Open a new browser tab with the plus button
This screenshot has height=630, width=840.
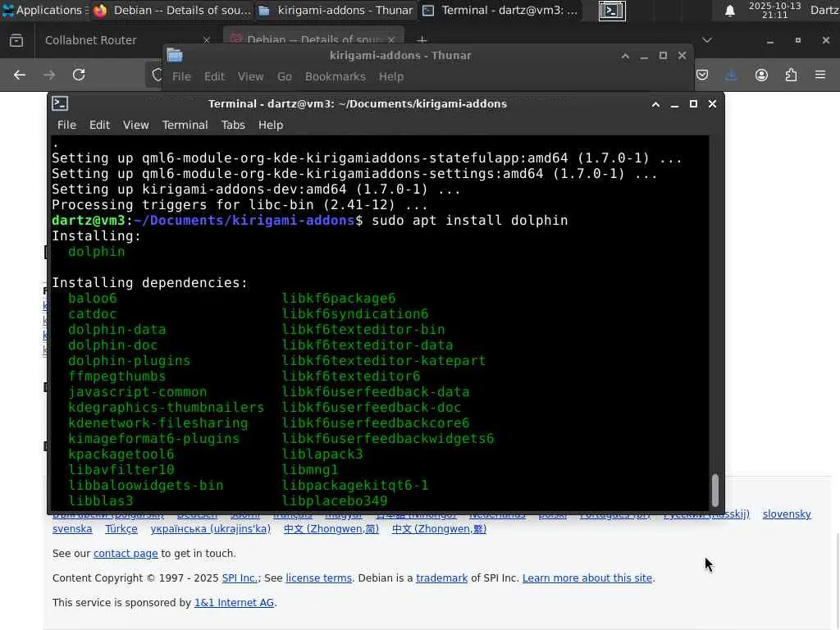pyautogui.click(x=422, y=40)
